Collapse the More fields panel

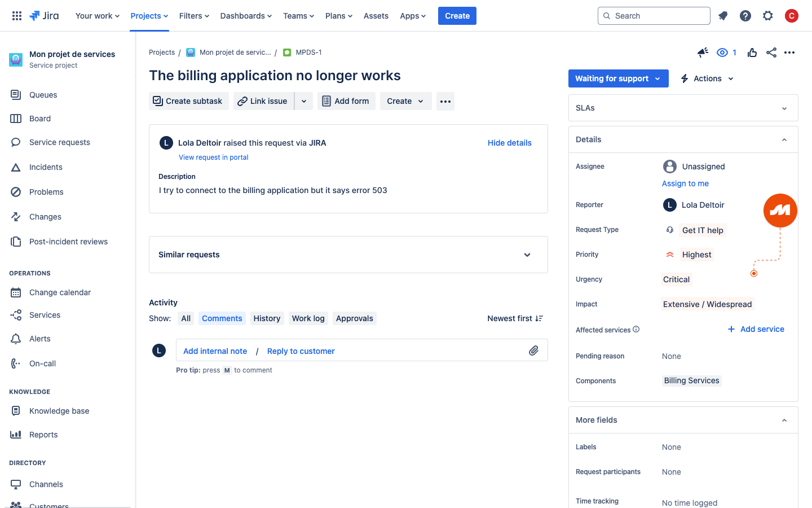click(784, 420)
